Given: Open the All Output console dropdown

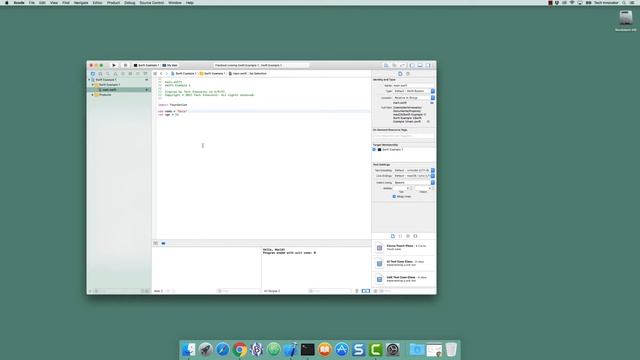Looking at the screenshot, I should click(x=272, y=291).
